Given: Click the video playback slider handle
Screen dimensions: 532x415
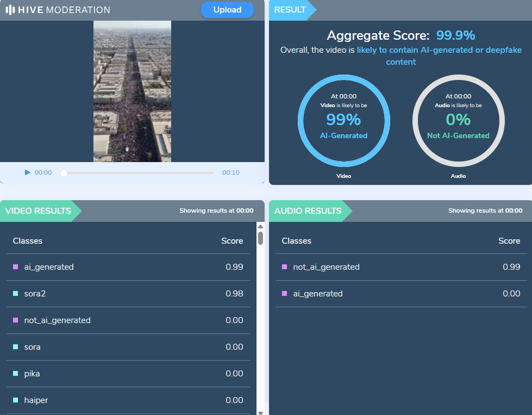Looking at the screenshot, I should (64, 173).
